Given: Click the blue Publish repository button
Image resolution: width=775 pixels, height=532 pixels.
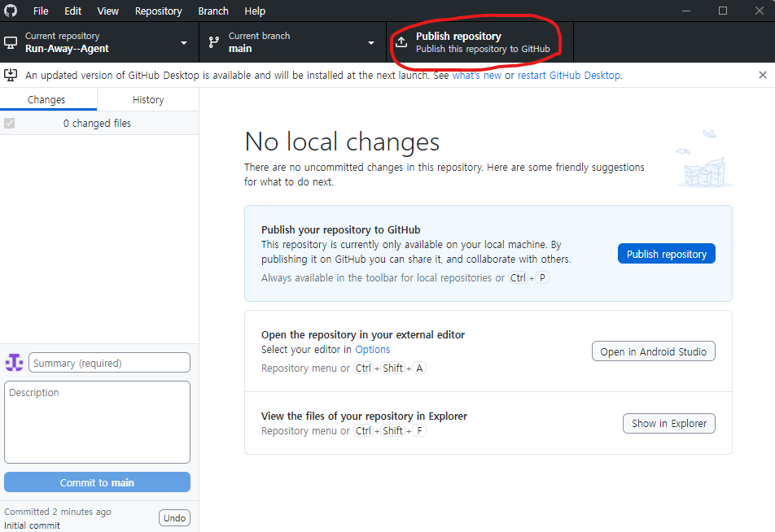Looking at the screenshot, I should click(x=666, y=254).
